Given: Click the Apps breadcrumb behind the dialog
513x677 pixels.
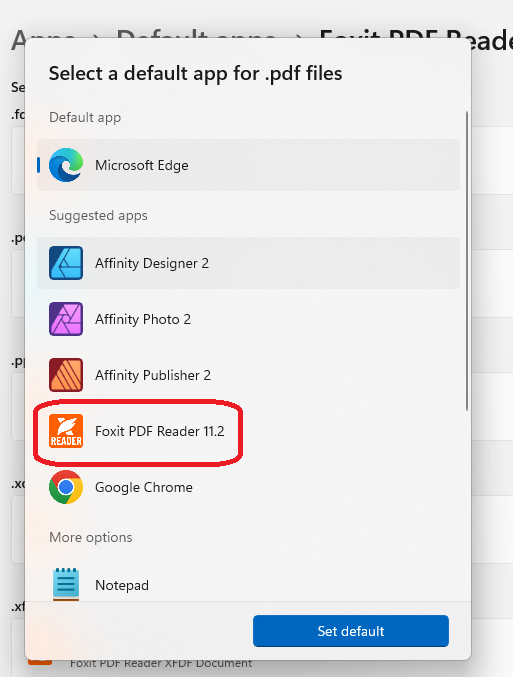Looking at the screenshot, I should 18,40.
